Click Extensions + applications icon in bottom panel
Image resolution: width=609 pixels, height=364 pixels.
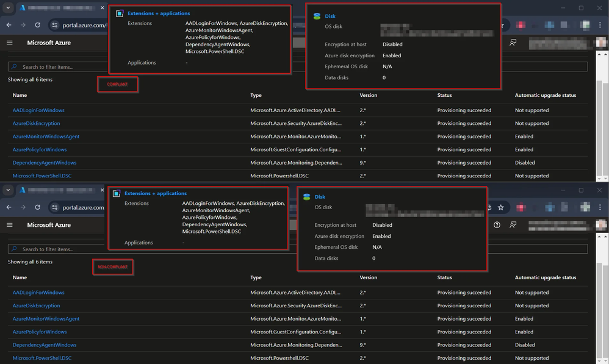tap(116, 193)
